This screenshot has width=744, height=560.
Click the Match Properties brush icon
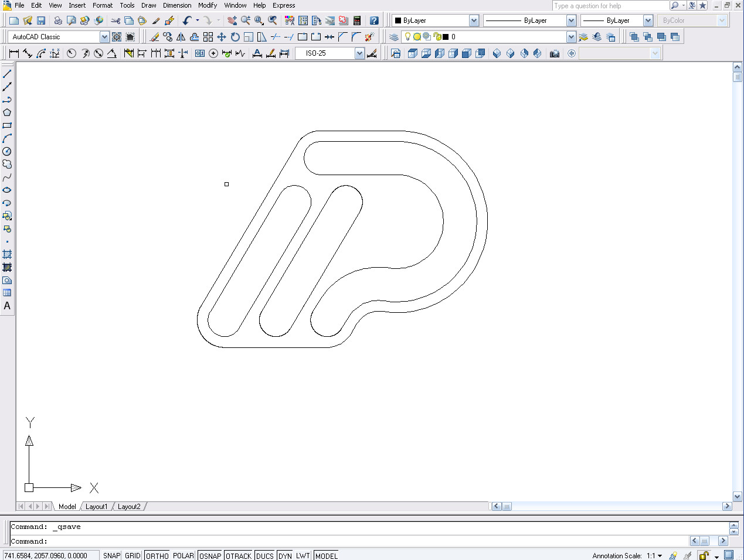coord(156,21)
